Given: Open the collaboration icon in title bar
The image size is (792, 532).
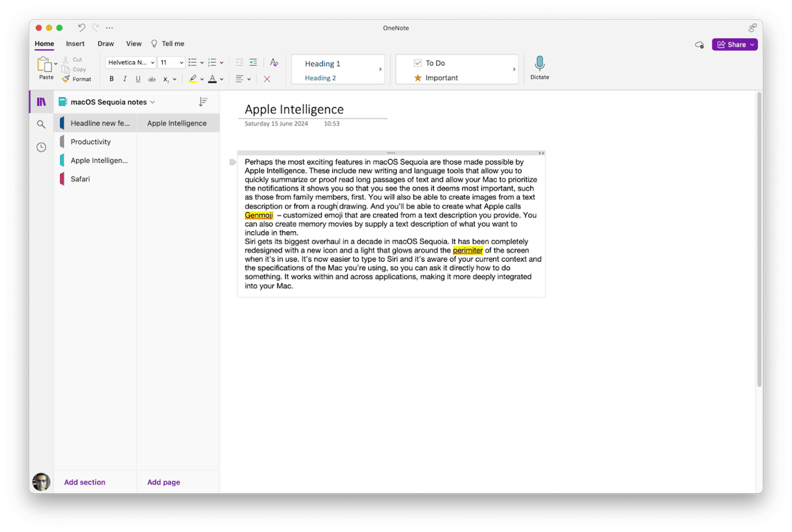Looking at the screenshot, I should point(752,28).
